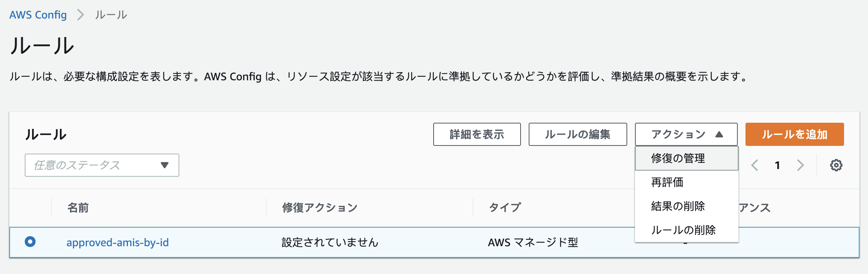Open the table preferences gear icon

click(x=836, y=165)
